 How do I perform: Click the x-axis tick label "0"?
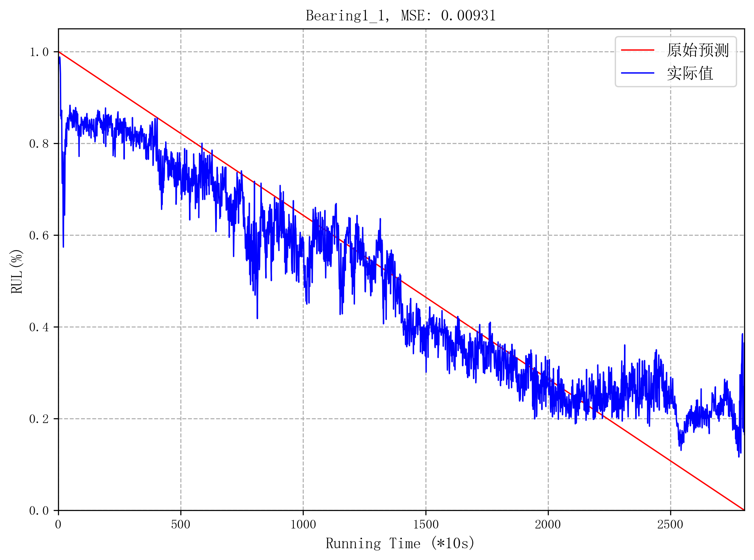click(58, 525)
